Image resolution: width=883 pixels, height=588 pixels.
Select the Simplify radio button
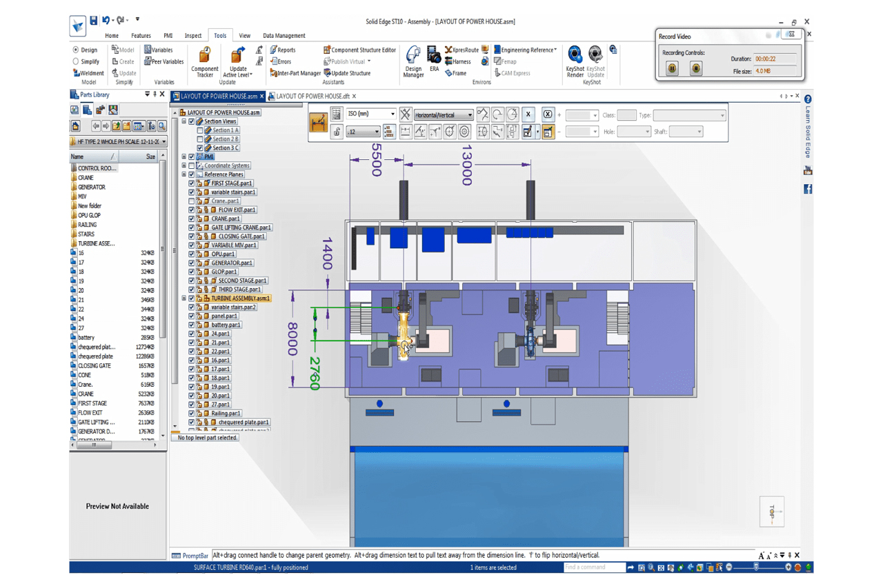76,61
